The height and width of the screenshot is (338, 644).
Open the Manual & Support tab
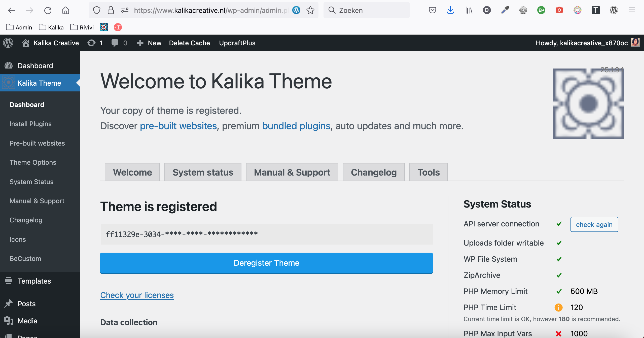292,172
